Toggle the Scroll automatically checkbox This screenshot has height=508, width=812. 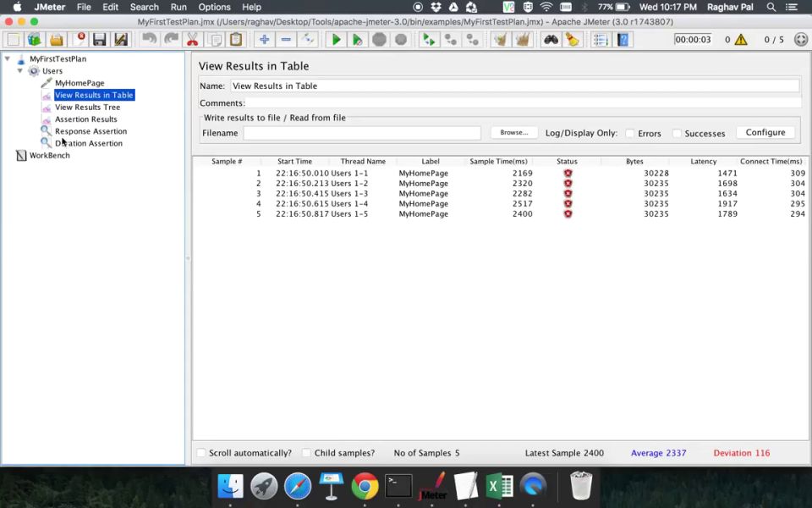pyautogui.click(x=201, y=452)
